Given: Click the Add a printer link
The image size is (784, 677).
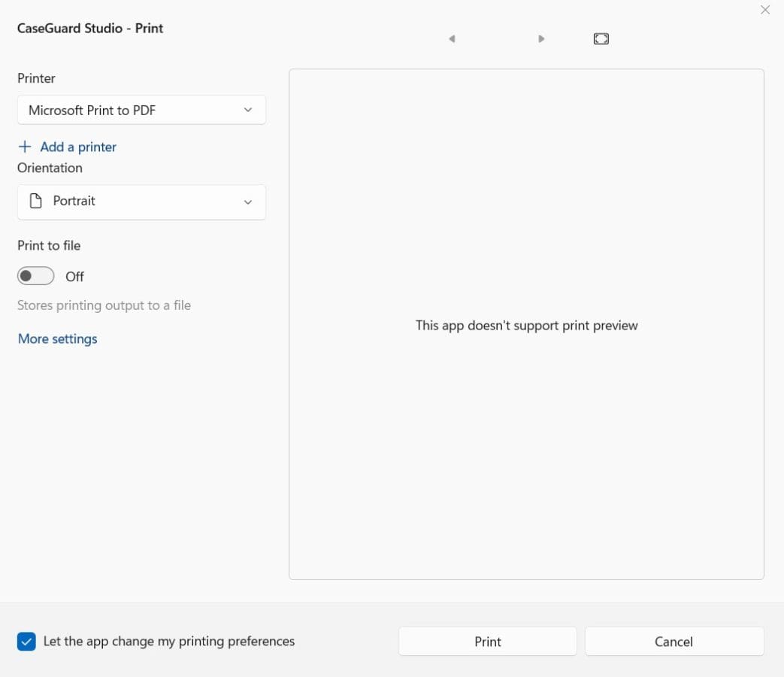Looking at the screenshot, I should pyautogui.click(x=78, y=147).
